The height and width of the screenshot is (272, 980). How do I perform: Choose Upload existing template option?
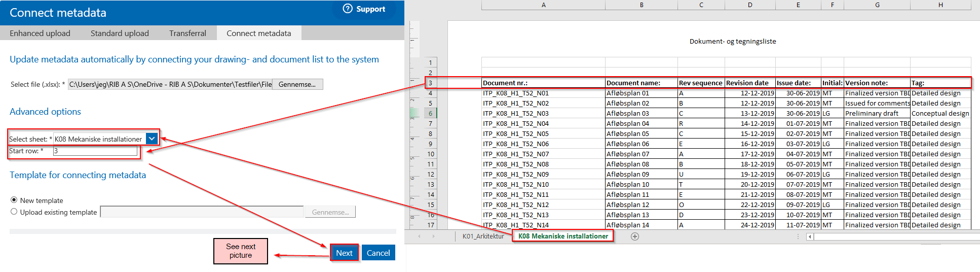(x=14, y=212)
